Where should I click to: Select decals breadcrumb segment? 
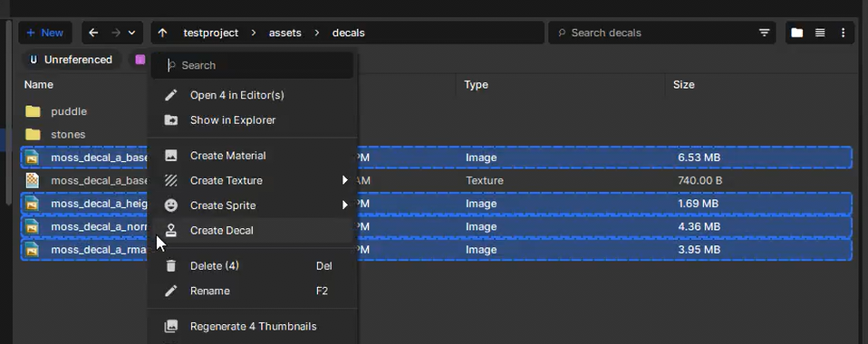pyautogui.click(x=348, y=33)
